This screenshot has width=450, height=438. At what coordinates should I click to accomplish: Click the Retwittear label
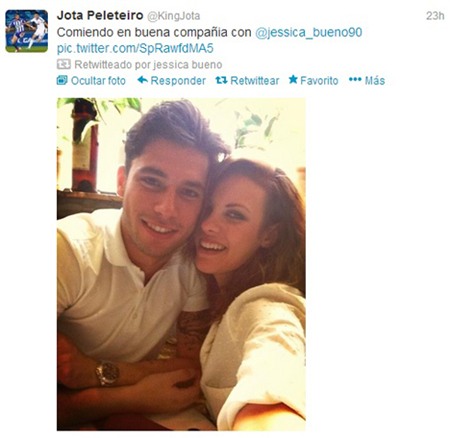[255, 81]
